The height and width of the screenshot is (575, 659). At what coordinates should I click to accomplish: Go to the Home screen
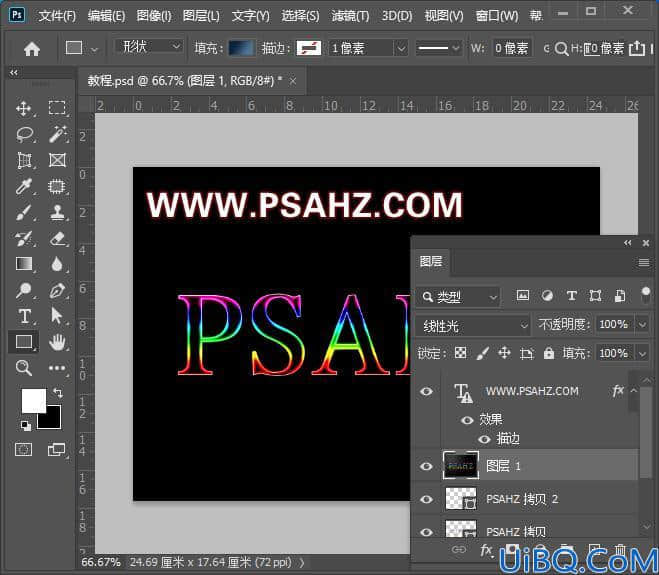(x=32, y=49)
